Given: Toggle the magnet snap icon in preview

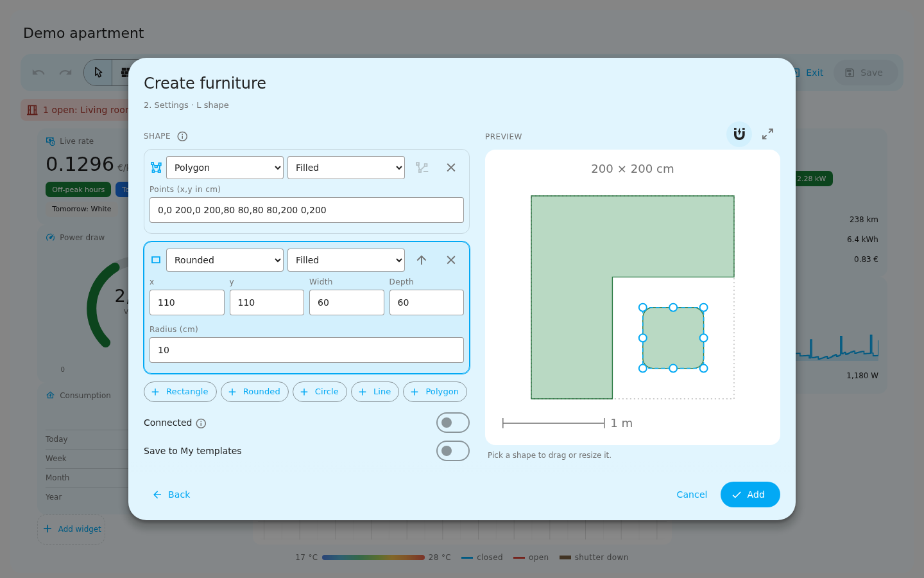Looking at the screenshot, I should pos(739,134).
